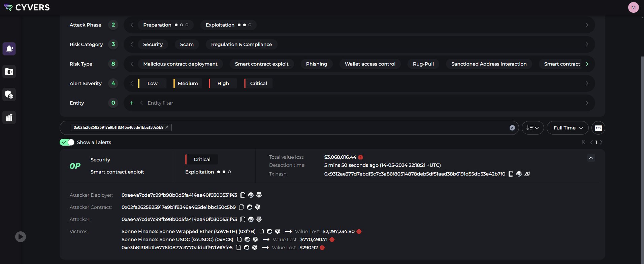Image resolution: width=644 pixels, height=264 pixels.
Task: Open the shield globe sidebar icon
Action: pyautogui.click(x=9, y=95)
